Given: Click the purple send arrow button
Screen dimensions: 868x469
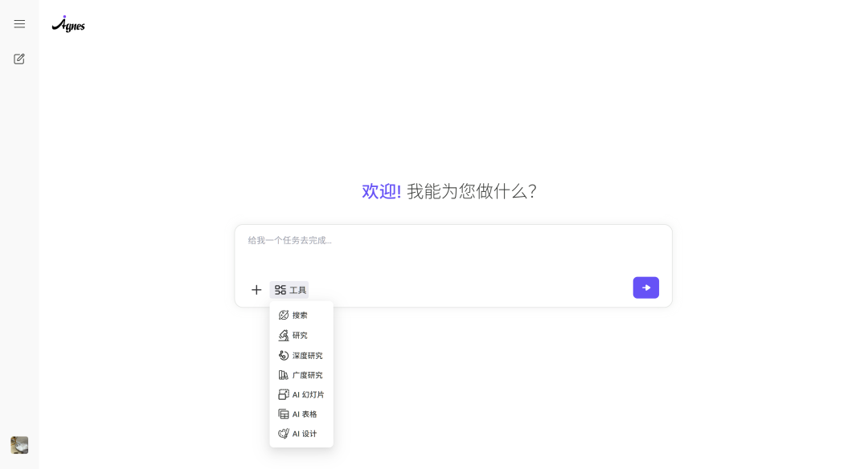Looking at the screenshot, I should 646,288.
